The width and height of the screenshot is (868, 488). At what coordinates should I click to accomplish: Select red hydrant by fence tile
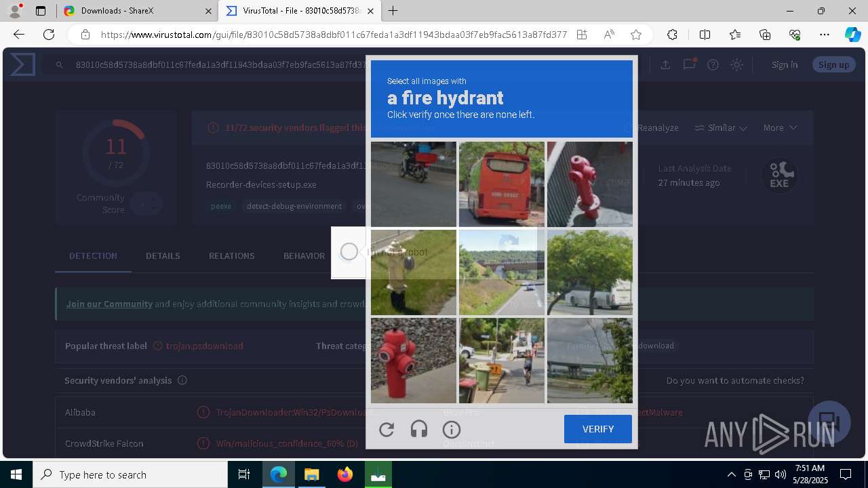[590, 184]
